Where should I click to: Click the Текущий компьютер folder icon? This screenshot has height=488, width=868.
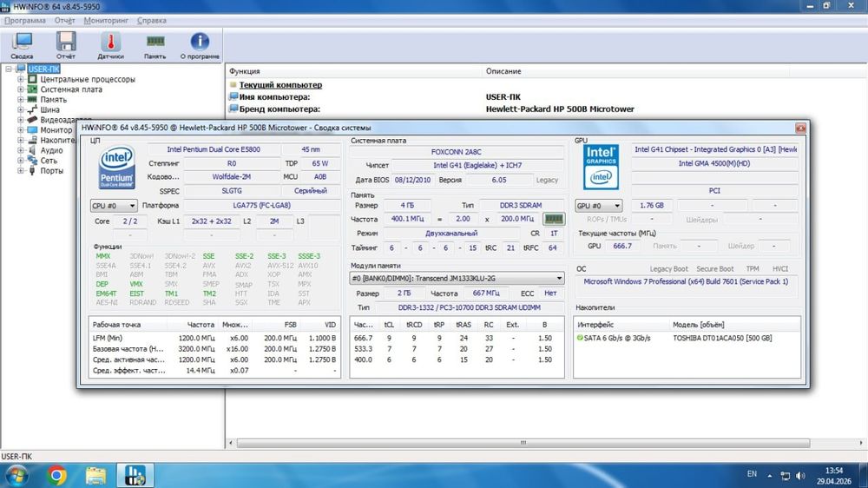click(233, 85)
